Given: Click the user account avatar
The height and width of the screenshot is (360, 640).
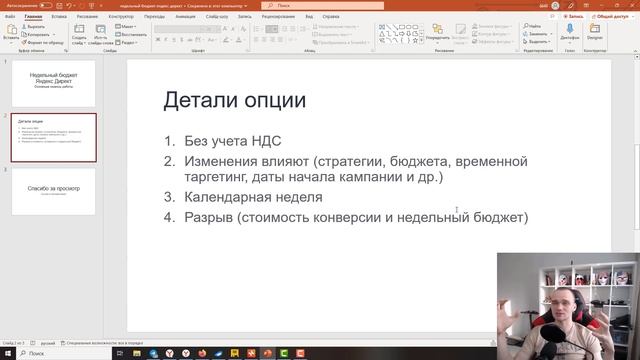Looking at the screenshot, I should (555, 6).
